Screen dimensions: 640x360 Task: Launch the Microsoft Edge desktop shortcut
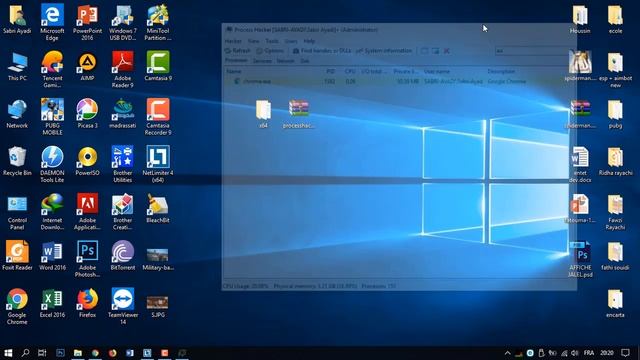pos(52,22)
